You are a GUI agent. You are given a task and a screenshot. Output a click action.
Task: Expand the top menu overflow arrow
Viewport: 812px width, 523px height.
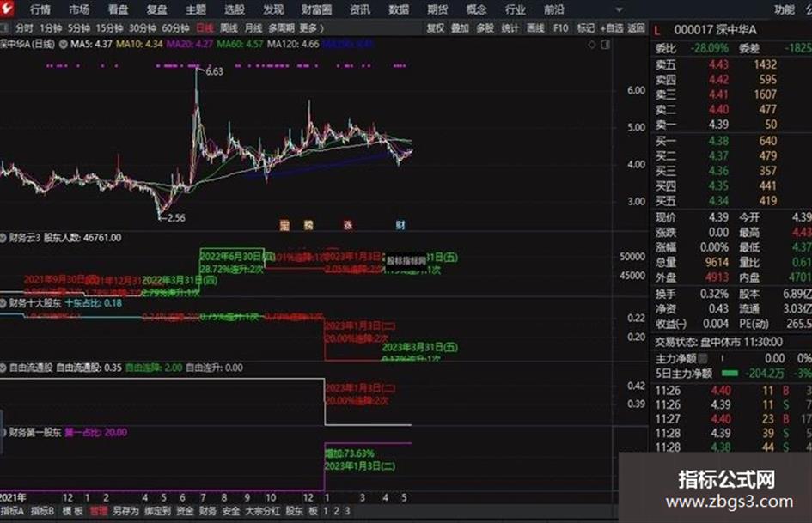tap(619, 9)
